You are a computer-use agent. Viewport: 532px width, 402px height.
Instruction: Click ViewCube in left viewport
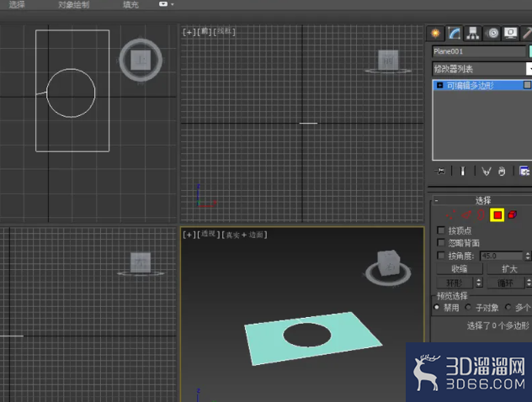(141, 263)
